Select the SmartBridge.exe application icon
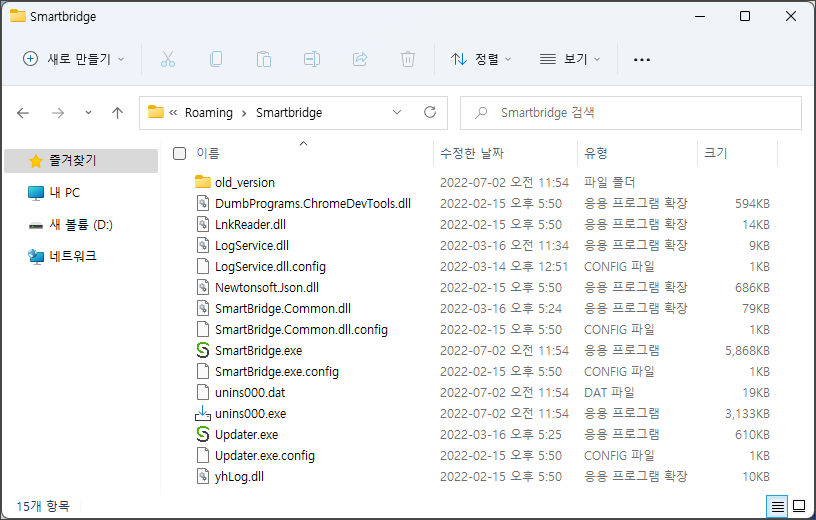Image resolution: width=816 pixels, height=520 pixels. click(x=203, y=350)
